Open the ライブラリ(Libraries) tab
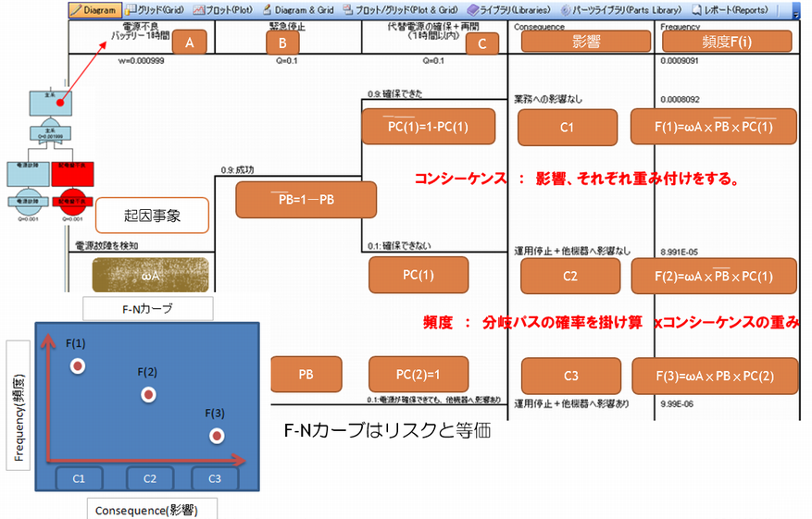 point(509,10)
